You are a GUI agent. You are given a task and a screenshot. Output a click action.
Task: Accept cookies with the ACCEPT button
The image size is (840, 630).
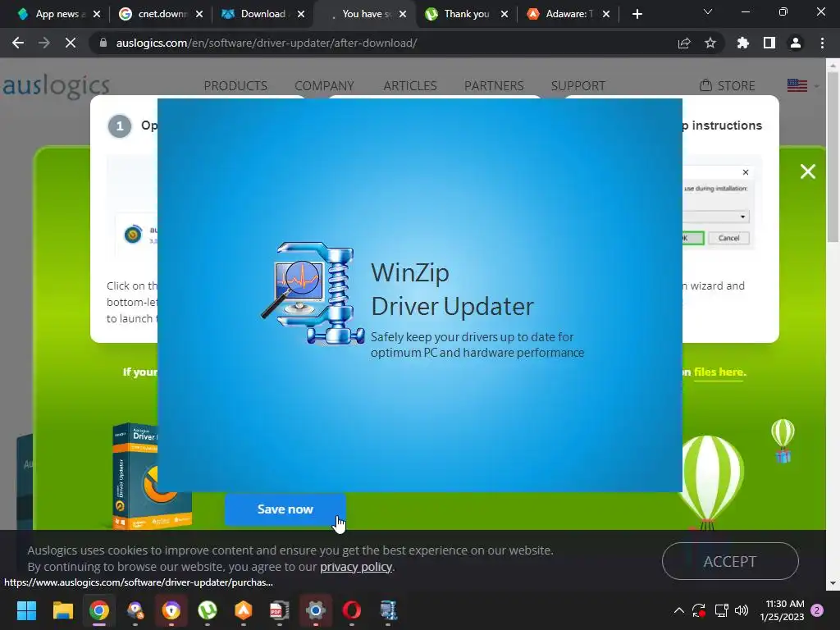tap(730, 561)
